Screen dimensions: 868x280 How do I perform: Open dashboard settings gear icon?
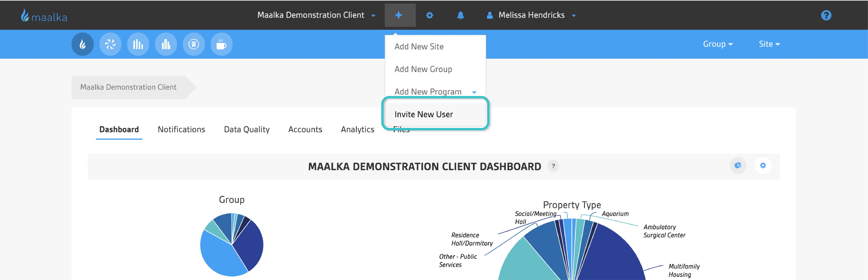pos(763,165)
